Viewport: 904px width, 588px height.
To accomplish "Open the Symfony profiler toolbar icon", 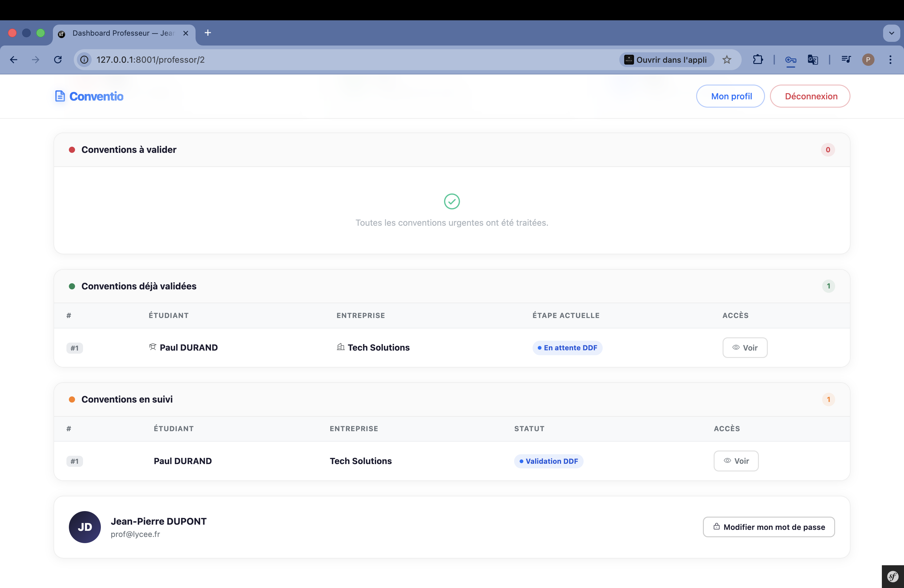I will [x=892, y=576].
